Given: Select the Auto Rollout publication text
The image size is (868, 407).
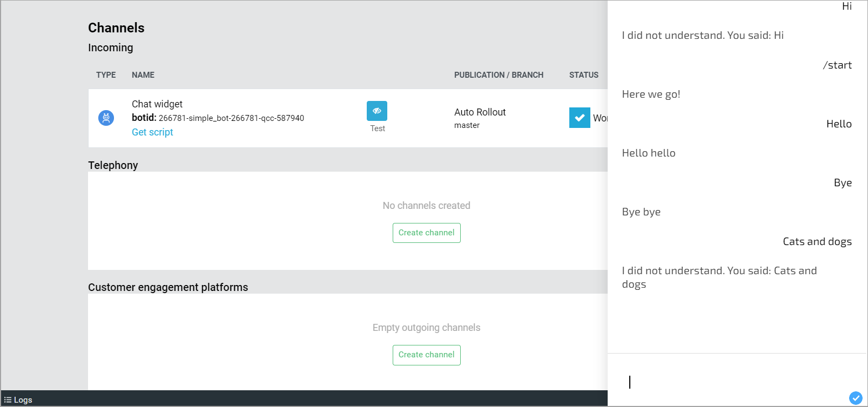Looking at the screenshot, I should pyautogui.click(x=480, y=112).
